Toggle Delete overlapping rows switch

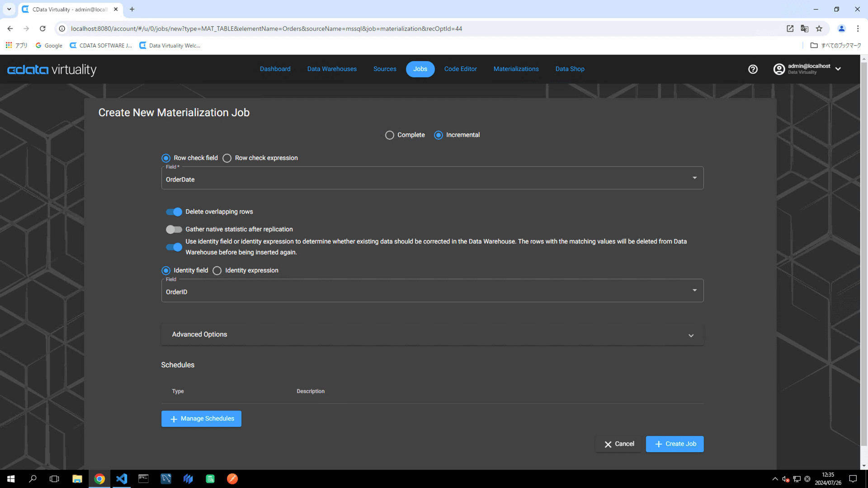[174, 212]
